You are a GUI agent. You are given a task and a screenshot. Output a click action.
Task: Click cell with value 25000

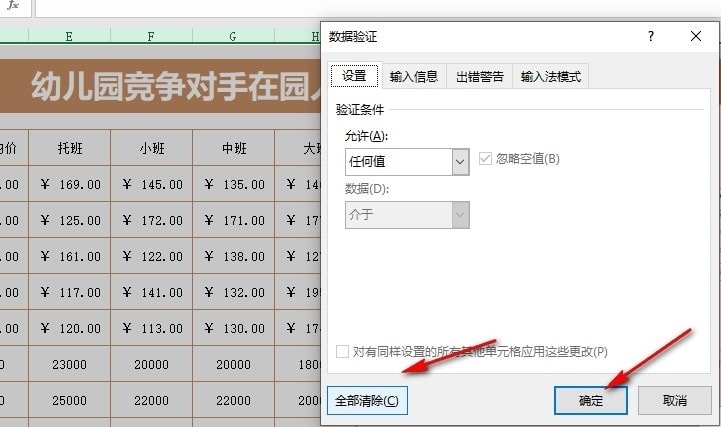click(69, 400)
